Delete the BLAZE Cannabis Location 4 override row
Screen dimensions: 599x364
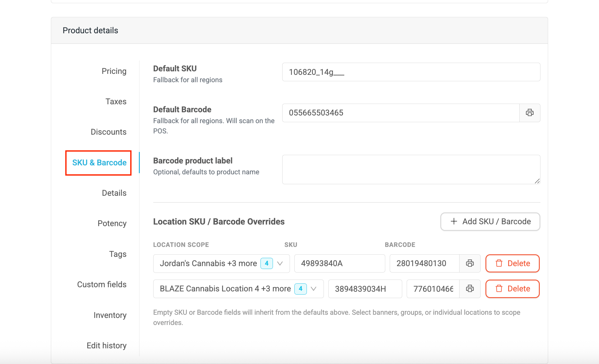[x=512, y=289]
